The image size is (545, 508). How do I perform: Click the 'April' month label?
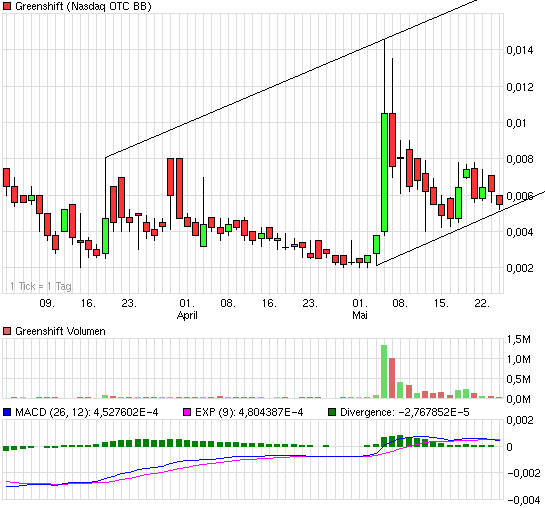(x=187, y=316)
